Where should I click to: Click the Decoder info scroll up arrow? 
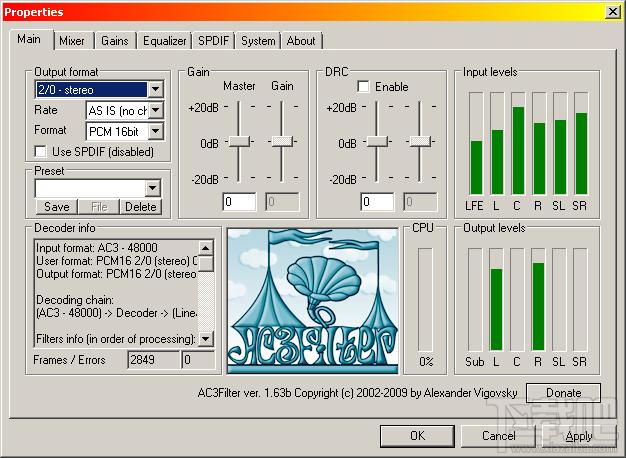pyautogui.click(x=206, y=248)
